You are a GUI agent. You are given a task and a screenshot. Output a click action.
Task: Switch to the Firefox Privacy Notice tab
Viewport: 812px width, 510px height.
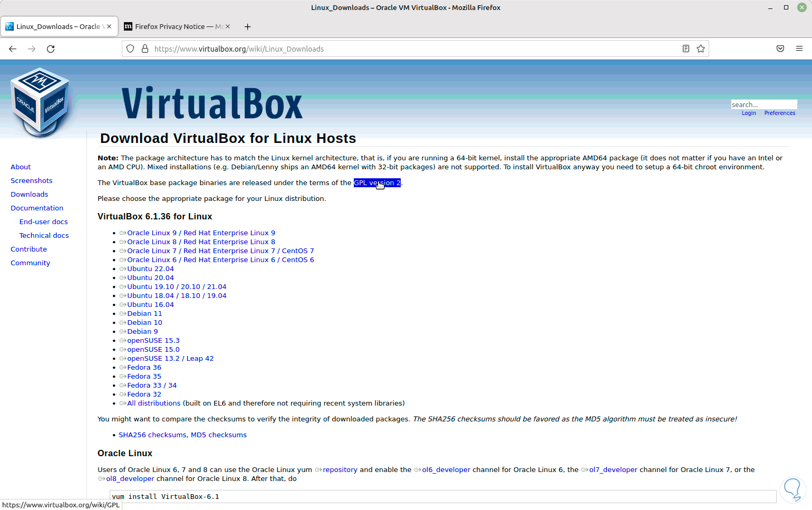click(177, 27)
